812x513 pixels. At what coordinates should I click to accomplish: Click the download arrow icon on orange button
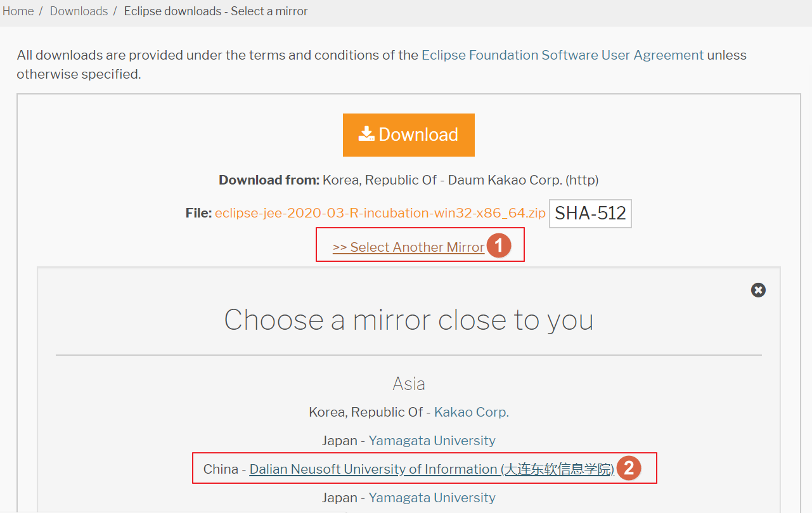pyautogui.click(x=366, y=134)
